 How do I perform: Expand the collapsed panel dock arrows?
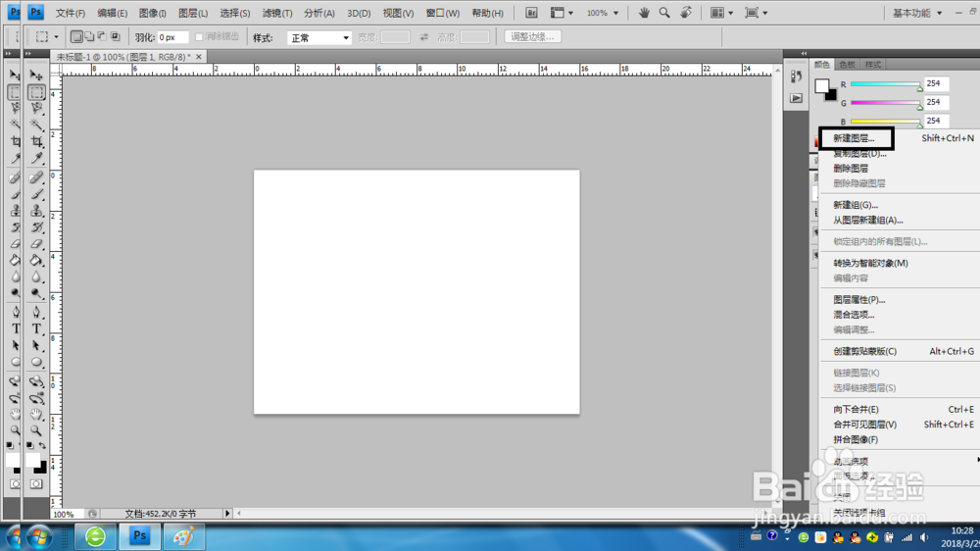click(804, 54)
